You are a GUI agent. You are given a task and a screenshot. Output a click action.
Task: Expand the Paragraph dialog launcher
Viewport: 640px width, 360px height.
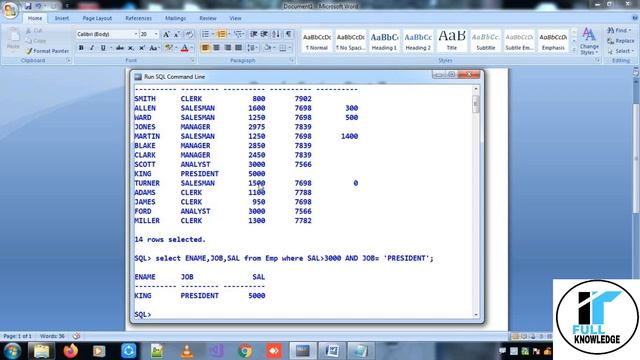pos(292,60)
